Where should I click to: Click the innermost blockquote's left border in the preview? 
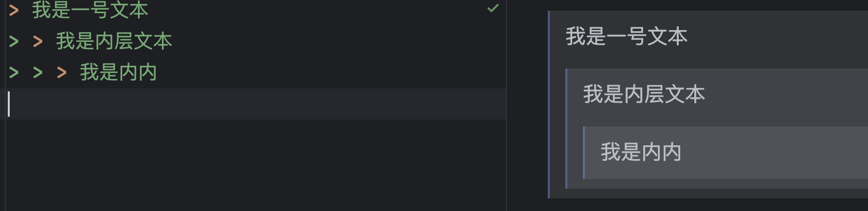584,153
